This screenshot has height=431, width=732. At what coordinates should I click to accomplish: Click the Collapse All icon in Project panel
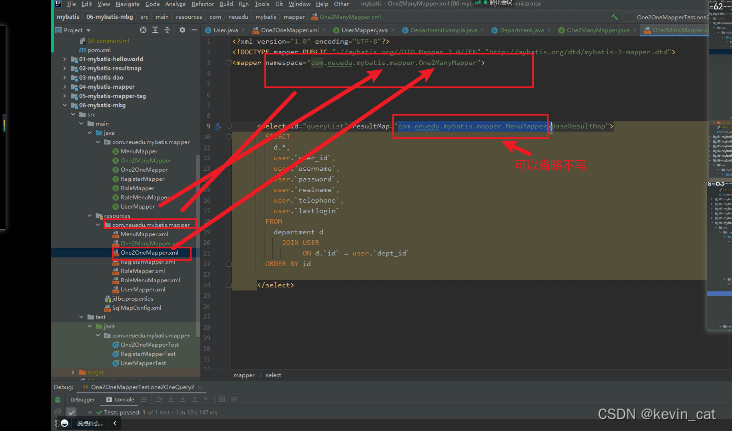pos(167,30)
